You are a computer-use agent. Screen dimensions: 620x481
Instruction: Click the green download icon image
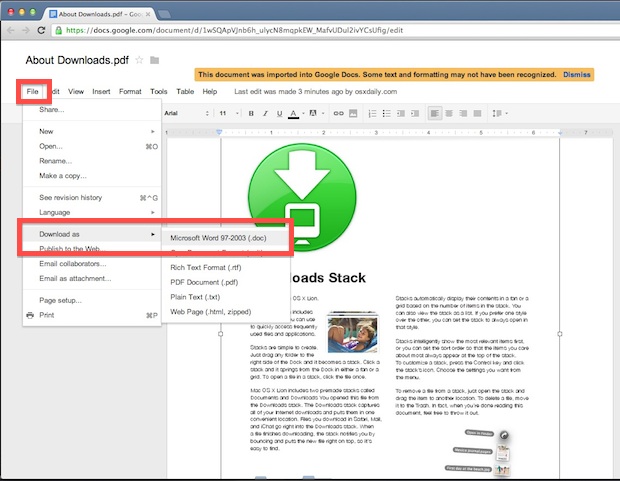click(x=302, y=197)
